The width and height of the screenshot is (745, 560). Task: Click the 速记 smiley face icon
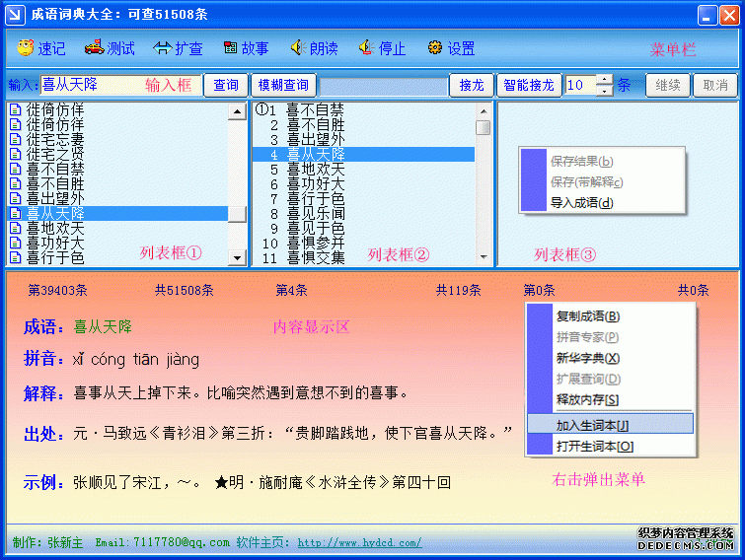[26, 48]
